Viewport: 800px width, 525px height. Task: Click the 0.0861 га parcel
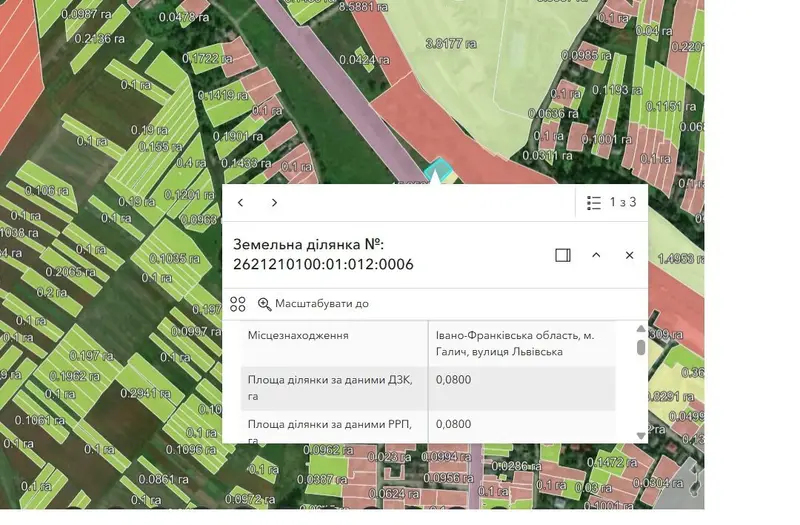[163, 480]
